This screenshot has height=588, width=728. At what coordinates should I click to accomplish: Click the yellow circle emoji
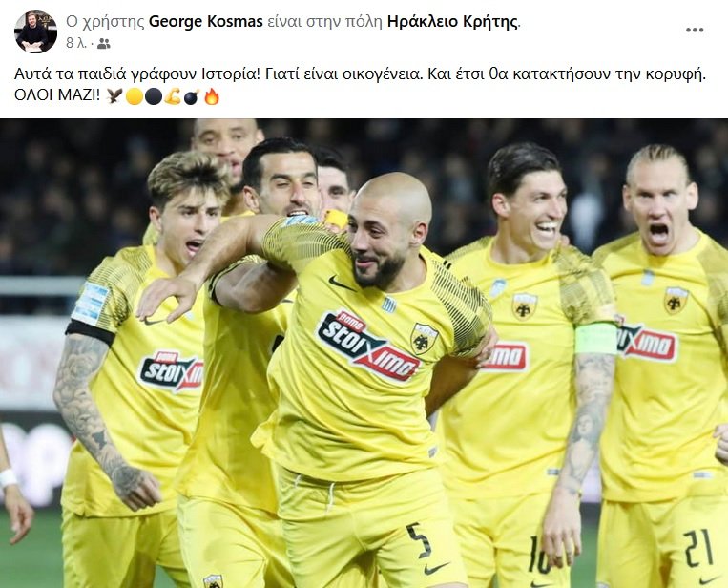135,96
